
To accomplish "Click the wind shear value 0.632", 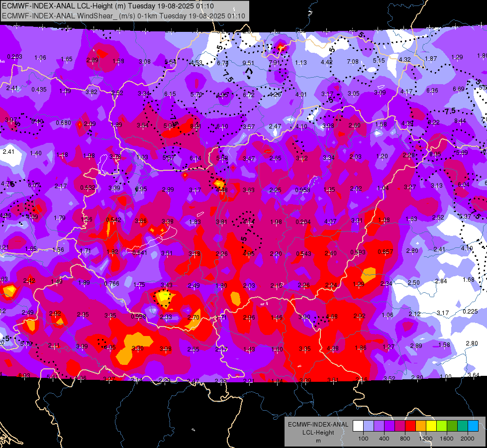I will [88, 188].
